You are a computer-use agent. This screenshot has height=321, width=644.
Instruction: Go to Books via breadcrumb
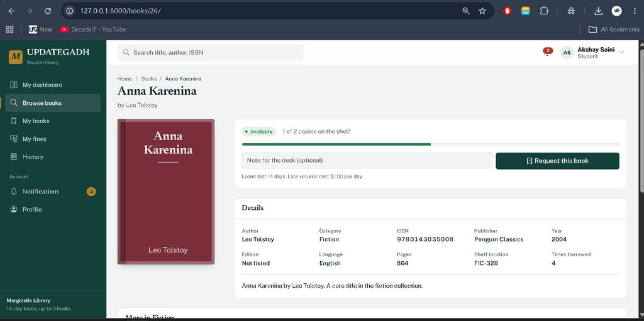pos(148,79)
